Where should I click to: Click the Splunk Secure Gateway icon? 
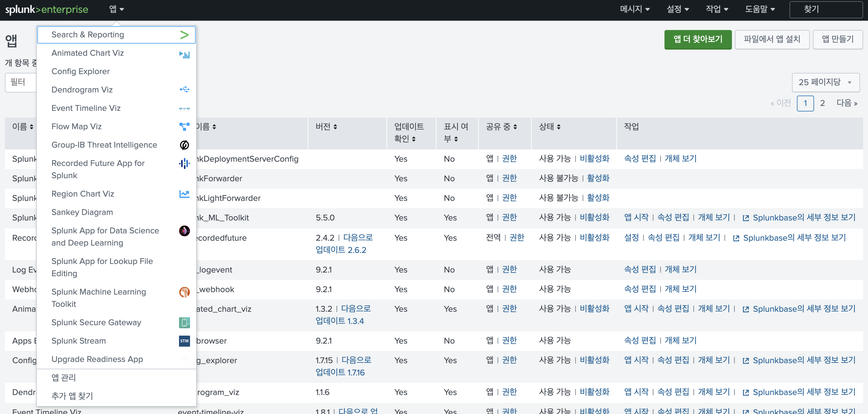pos(184,322)
